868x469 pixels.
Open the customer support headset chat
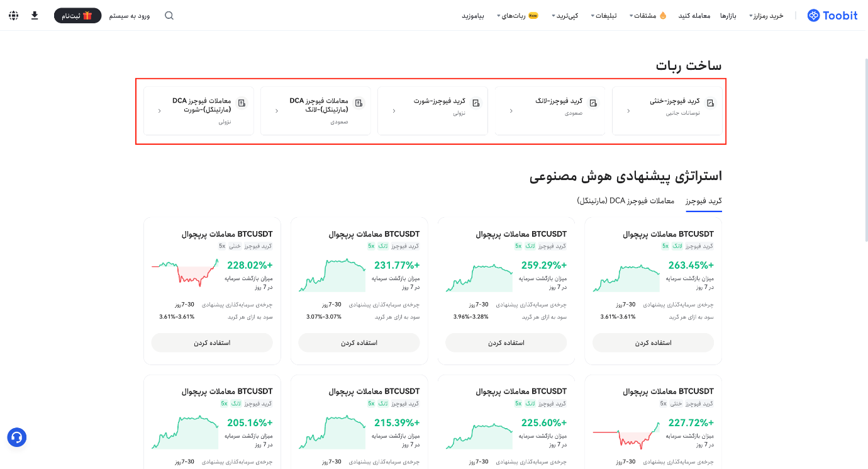[17, 437]
